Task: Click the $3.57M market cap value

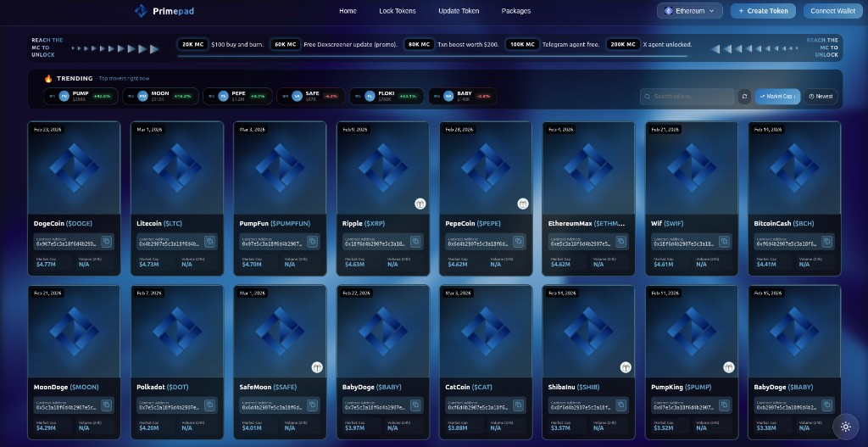Action: [x=560, y=428]
